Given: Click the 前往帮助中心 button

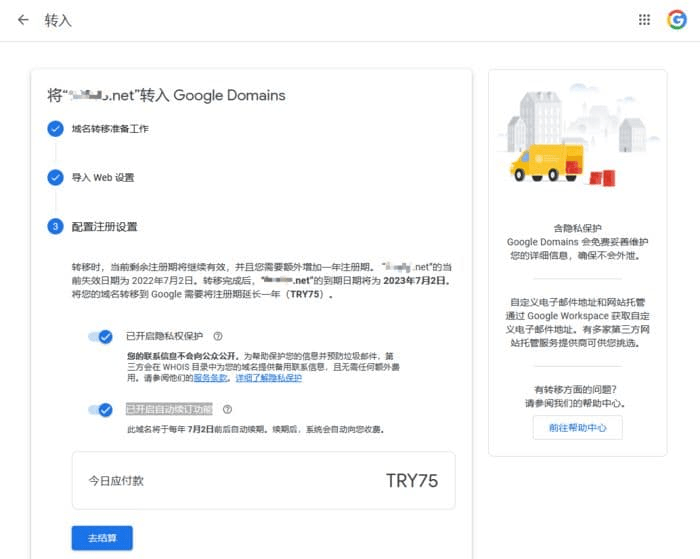Looking at the screenshot, I should pos(577,427).
